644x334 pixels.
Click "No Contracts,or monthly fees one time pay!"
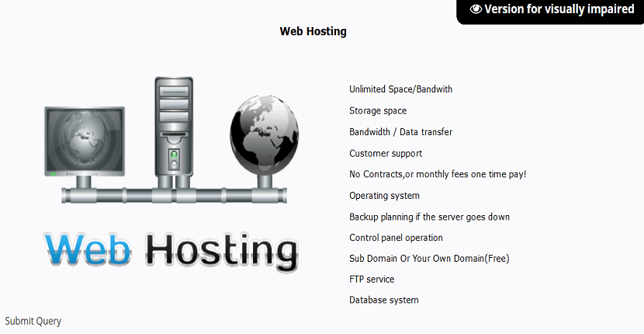438,175
